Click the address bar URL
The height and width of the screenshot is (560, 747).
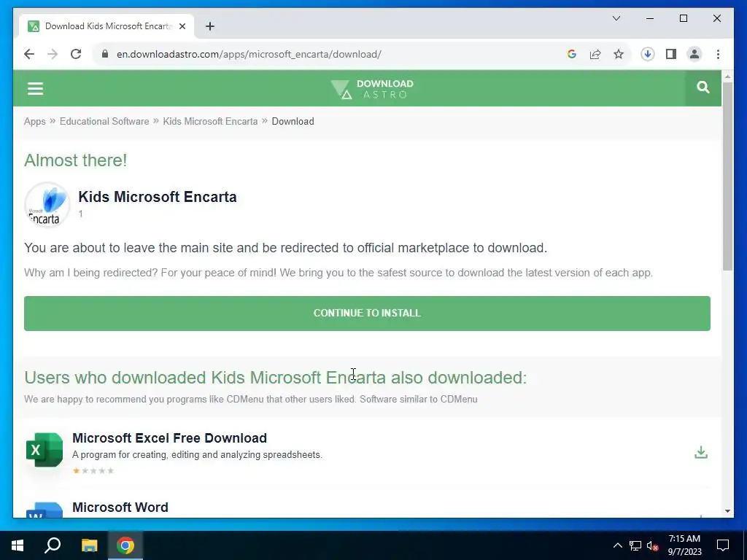tap(249, 54)
